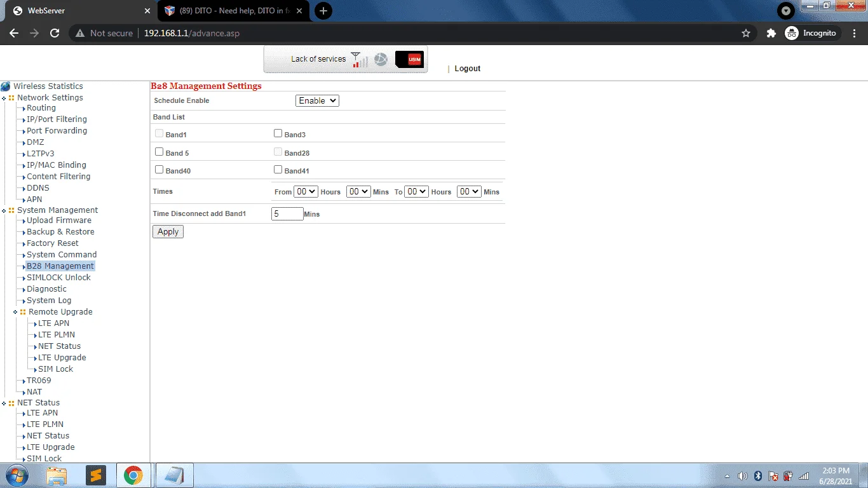Open the TR069 page
This screenshot has height=488, width=868.
(x=39, y=381)
